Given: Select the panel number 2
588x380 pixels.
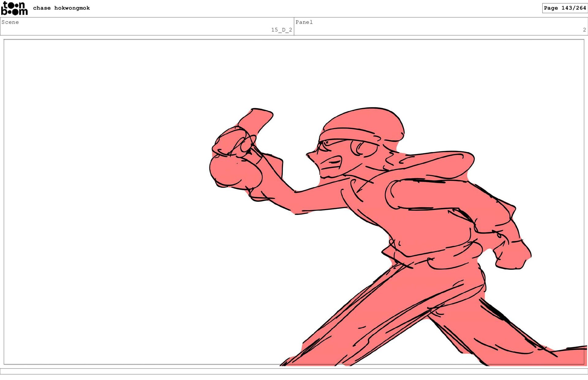Looking at the screenshot, I should point(584,30).
